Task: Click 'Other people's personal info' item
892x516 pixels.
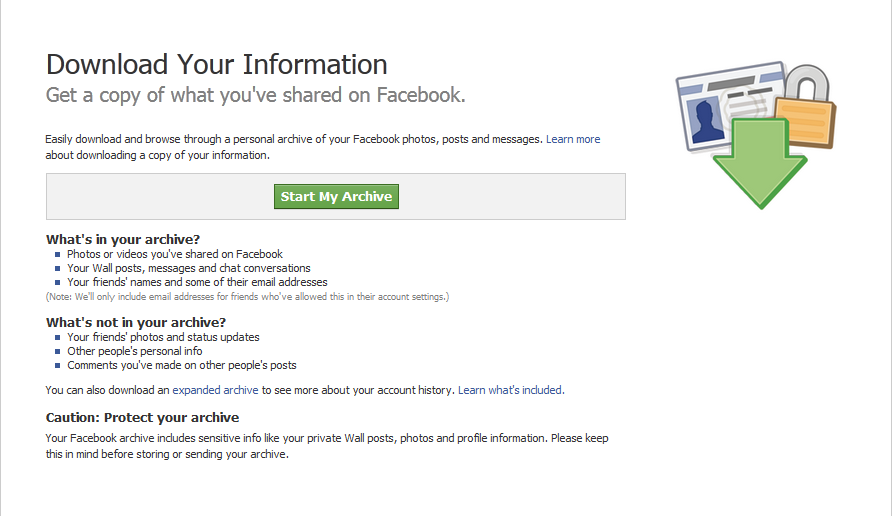Action: 135,351
